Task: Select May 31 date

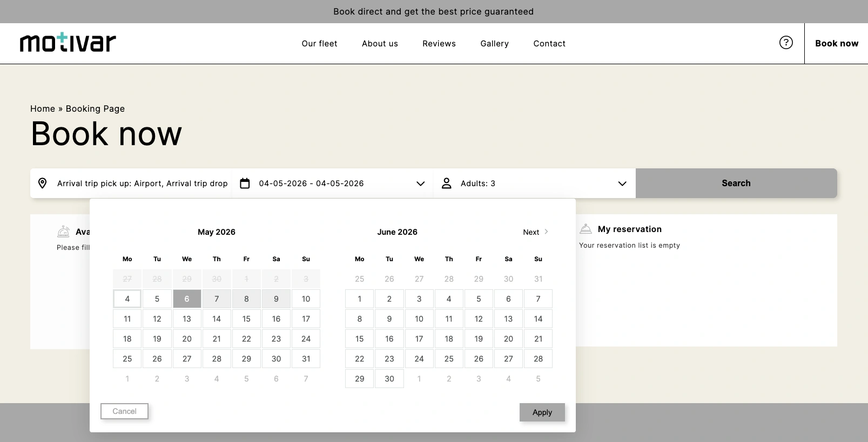Action: coord(306,359)
